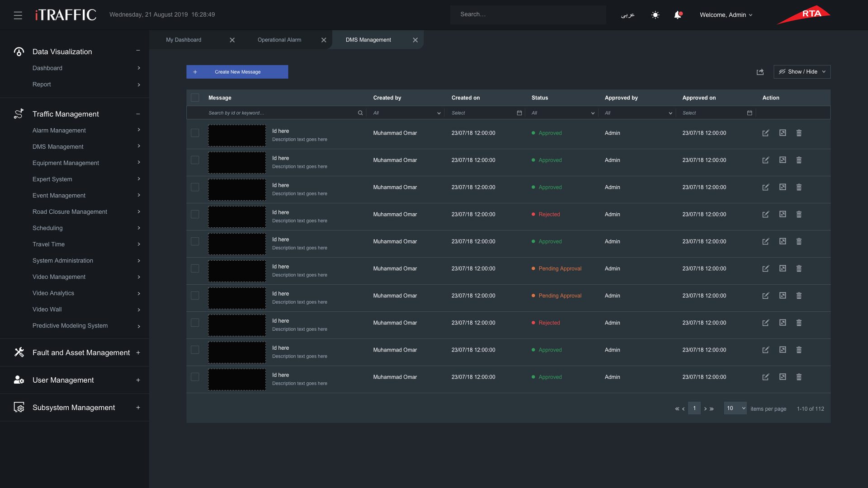Click the User Management icon
Image resolution: width=868 pixels, height=488 pixels.
[19, 380]
